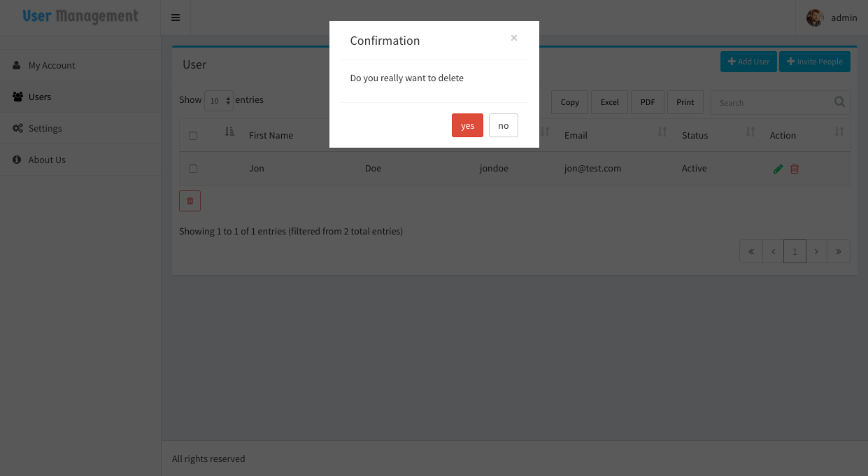868x476 pixels.
Task: Click the jon@test.com email cell
Action: click(x=592, y=168)
